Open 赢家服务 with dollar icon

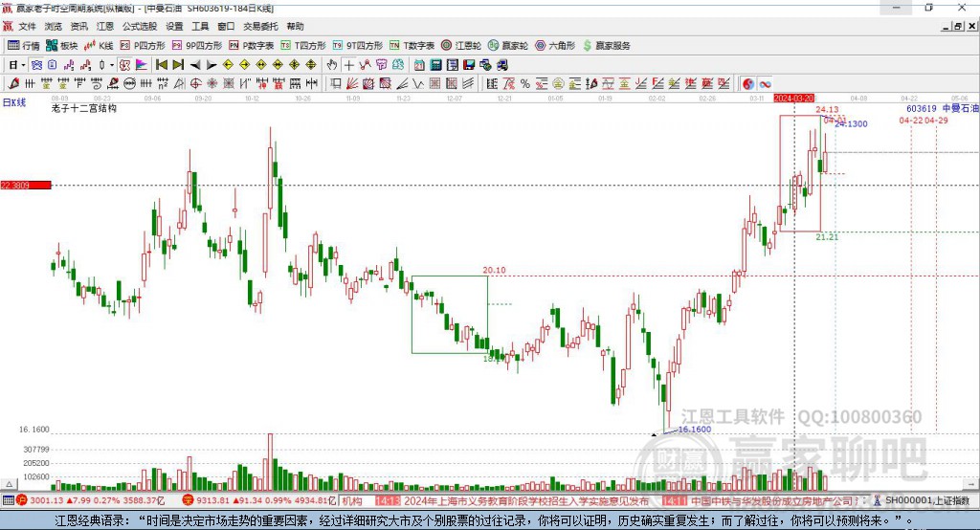(x=607, y=46)
